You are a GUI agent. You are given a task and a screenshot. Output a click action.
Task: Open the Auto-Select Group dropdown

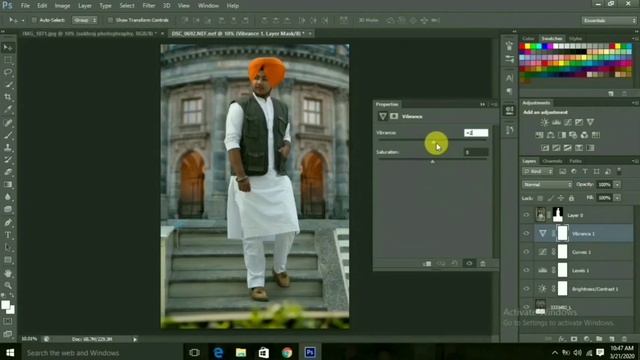84,20
